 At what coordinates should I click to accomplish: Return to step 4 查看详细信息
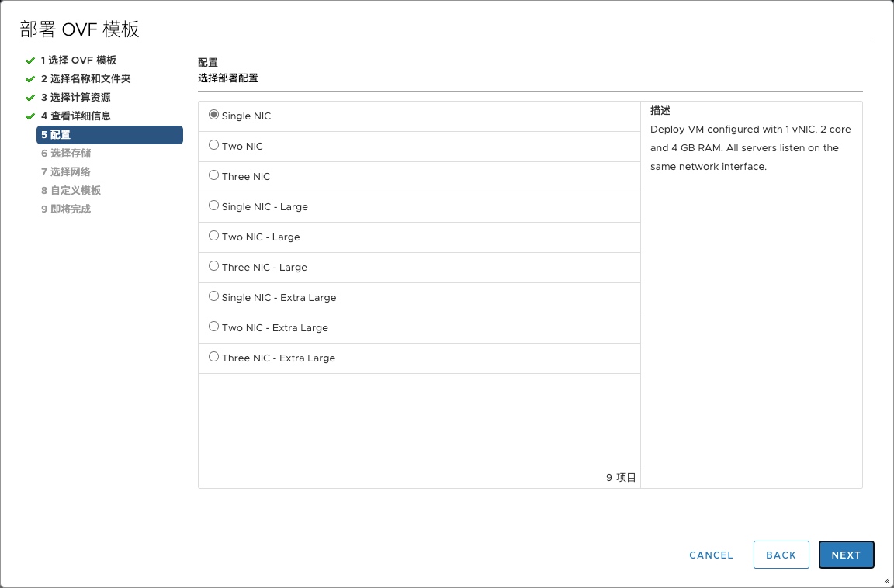[75, 116]
